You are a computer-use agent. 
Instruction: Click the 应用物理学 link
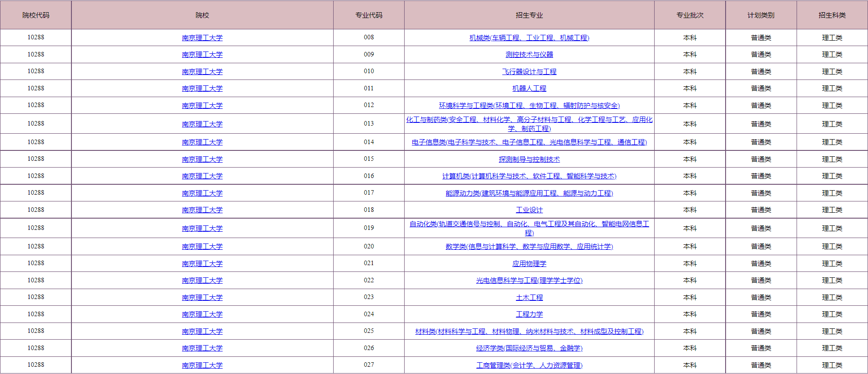[x=529, y=264]
